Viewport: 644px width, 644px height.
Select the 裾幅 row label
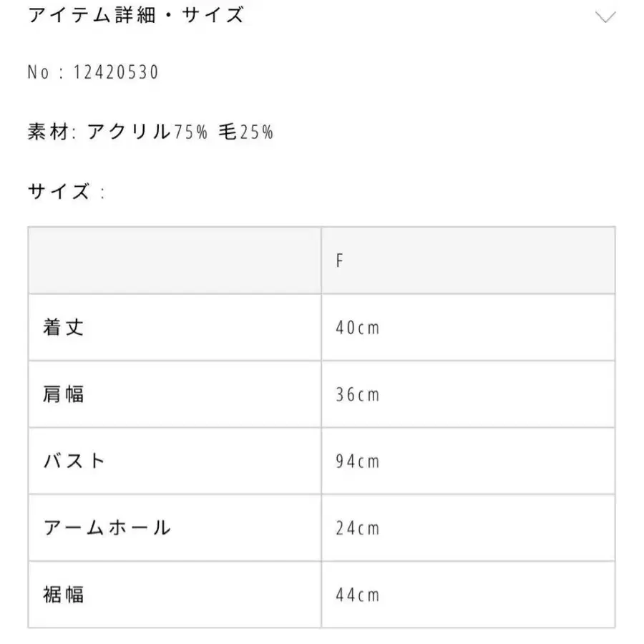point(62,595)
